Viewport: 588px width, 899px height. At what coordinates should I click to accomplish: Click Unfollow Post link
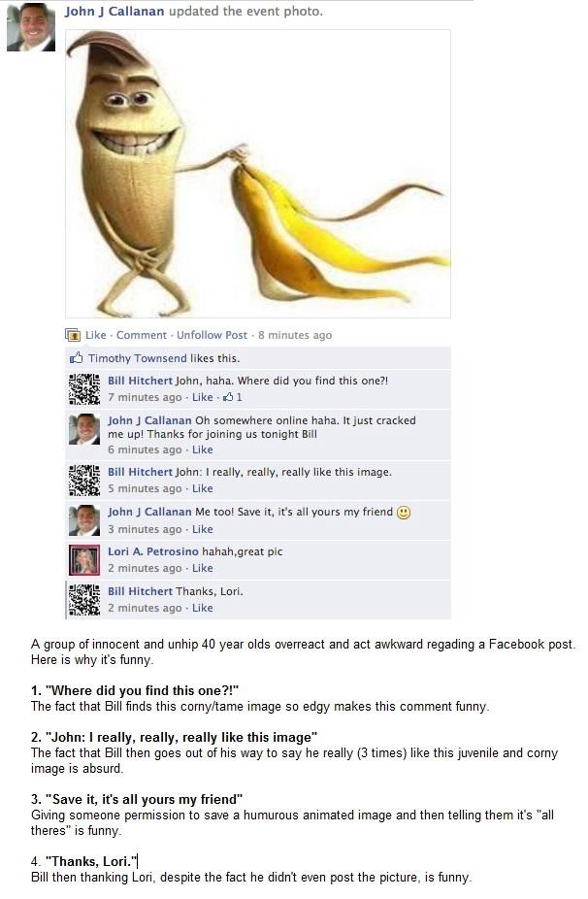pos(212,335)
